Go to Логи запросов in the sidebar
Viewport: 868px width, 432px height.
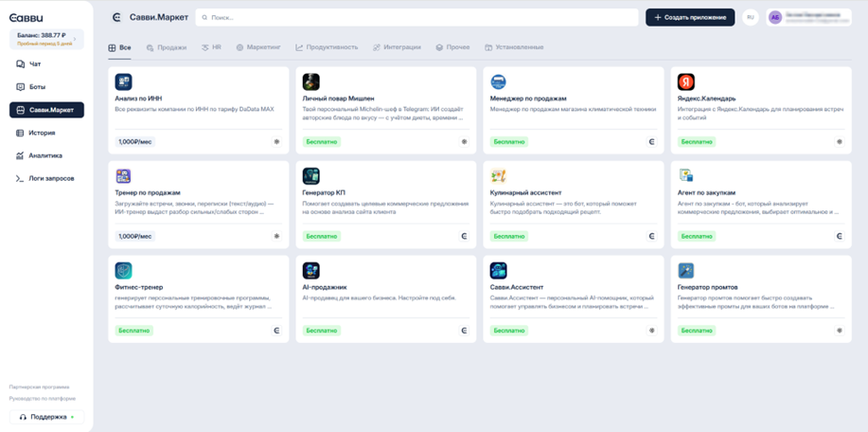tap(49, 178)
